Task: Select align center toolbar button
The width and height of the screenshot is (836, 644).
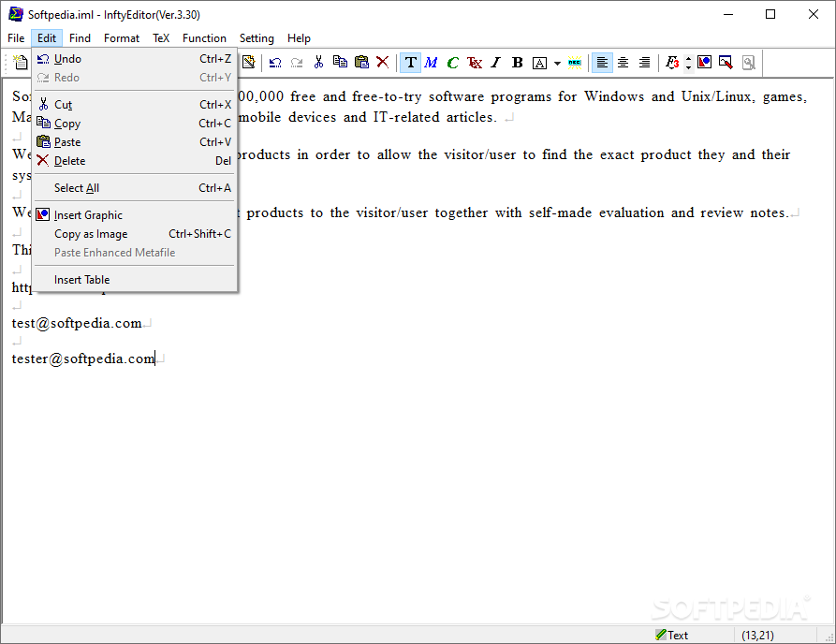Action: [623, 63]
